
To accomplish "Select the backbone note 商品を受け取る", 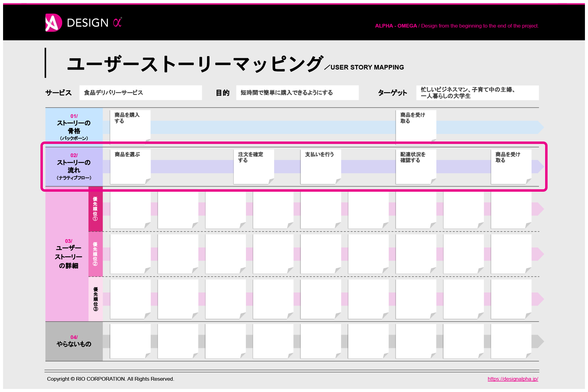I will [x=416, y=127].
